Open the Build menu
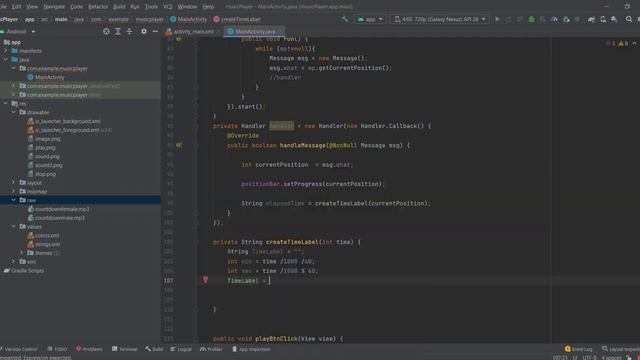Viewport: 640px width, 360px height. coord(119,7)
